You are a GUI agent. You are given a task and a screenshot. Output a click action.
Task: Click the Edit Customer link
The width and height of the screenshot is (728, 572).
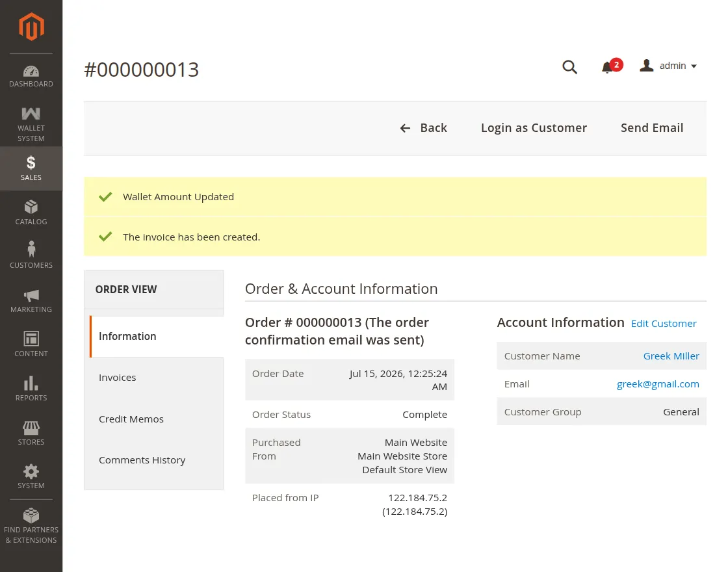point(664,324)
